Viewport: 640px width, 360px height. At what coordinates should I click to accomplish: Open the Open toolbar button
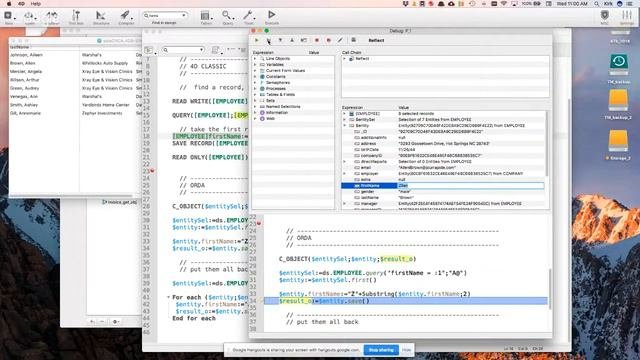tap(30, 18)
